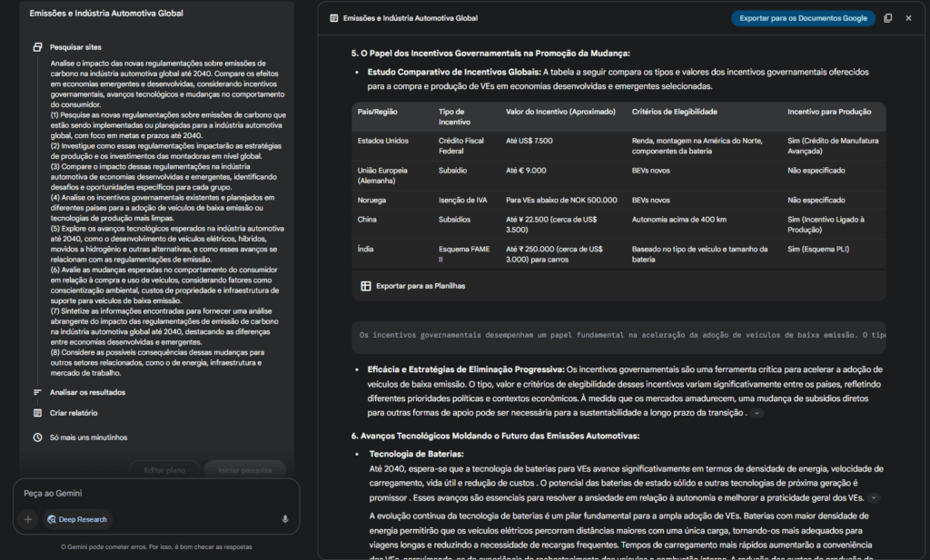Select the Analisar os resultados icon

(36, 393)
